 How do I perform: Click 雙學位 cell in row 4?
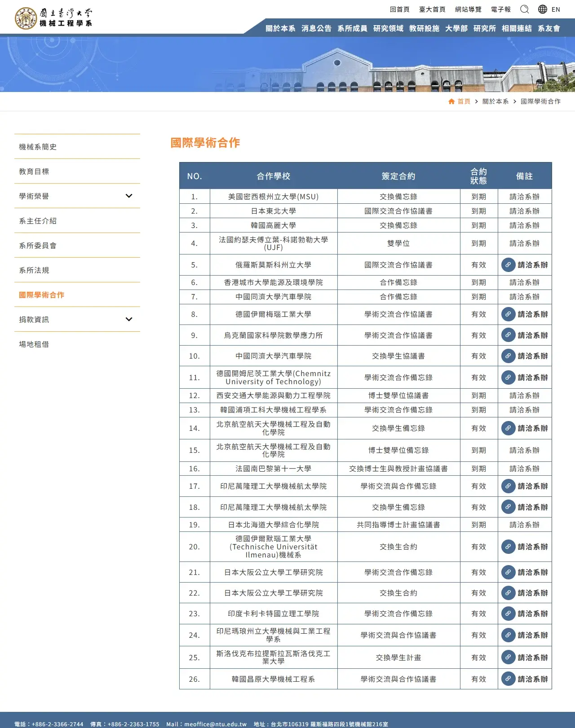pos(398,243)
